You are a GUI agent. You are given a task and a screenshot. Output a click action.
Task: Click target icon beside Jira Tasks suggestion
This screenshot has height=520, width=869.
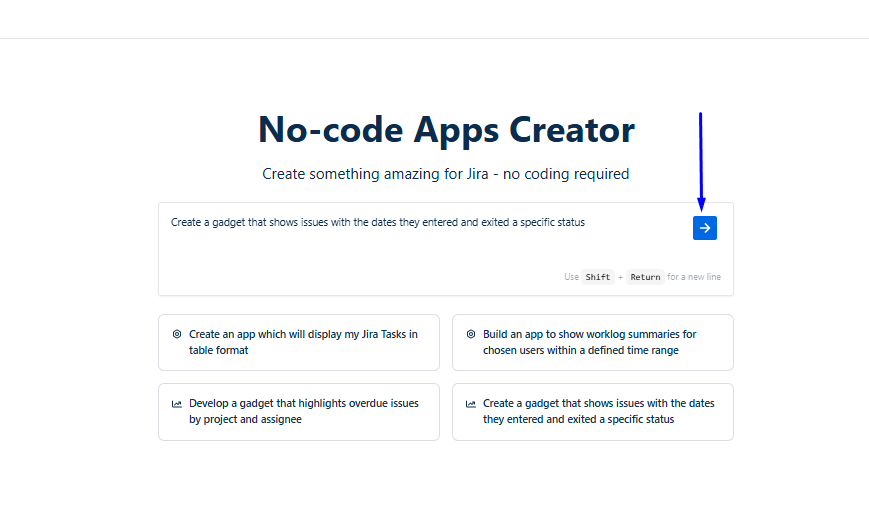[177, 334]
